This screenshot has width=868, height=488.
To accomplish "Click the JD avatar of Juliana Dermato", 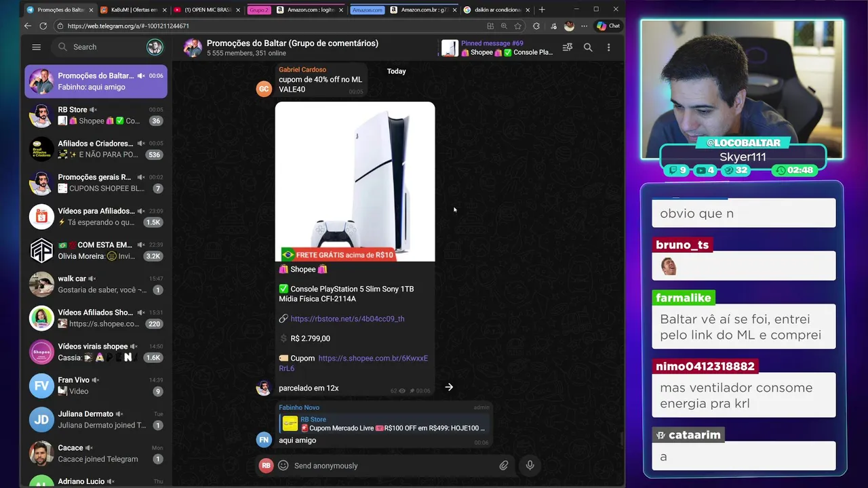I will [x=41, y=420].
